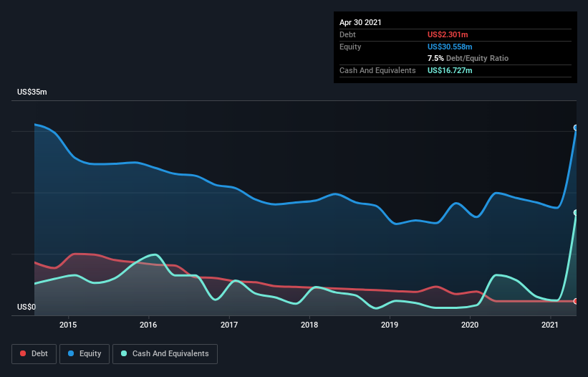Image resolution: width=588 pixels, height=377 pixels.
Task: Select the 2018 x-axis label
Action: point(309,325)
